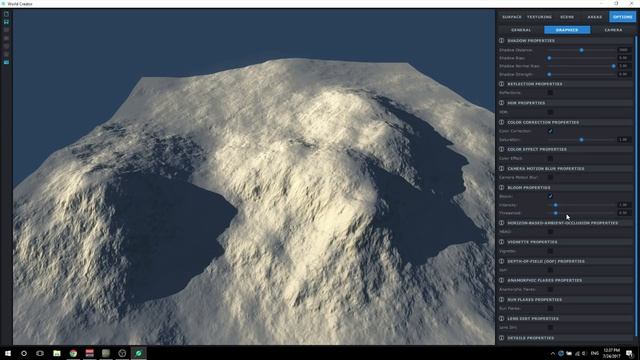Enable the Color Effect checkbox
Viewport: 640px width, 360px height.
pos(550,158)
